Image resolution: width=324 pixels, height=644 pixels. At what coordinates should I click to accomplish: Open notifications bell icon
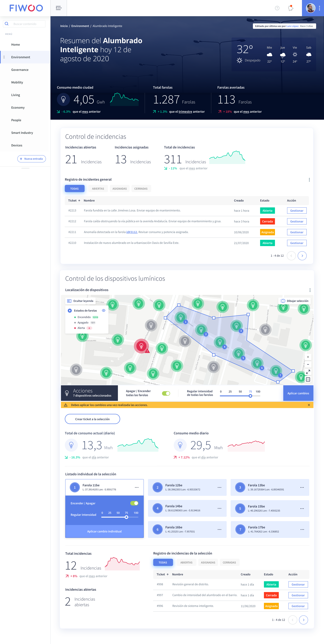[290, 8]
